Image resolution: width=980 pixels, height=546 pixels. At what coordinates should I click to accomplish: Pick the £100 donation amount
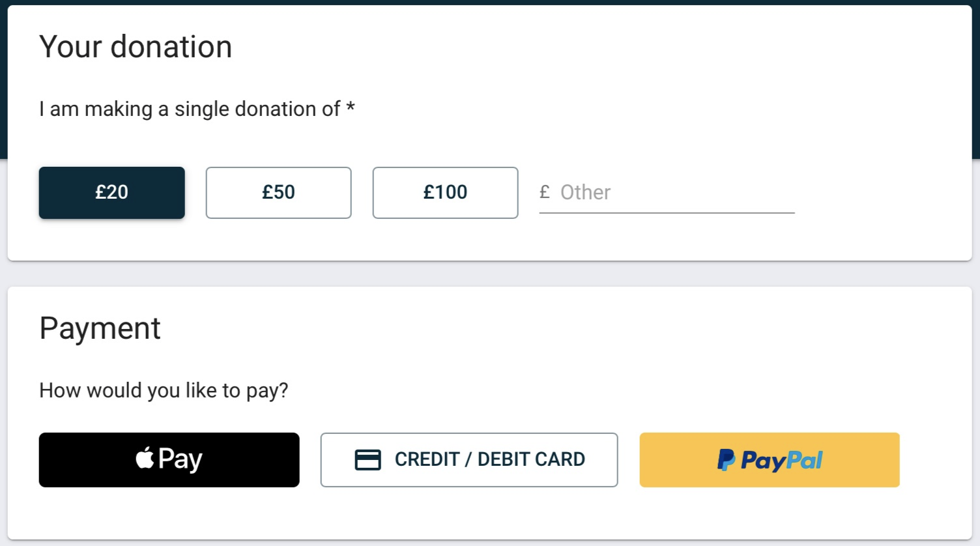pyautogui.click(x=445, y=193)
